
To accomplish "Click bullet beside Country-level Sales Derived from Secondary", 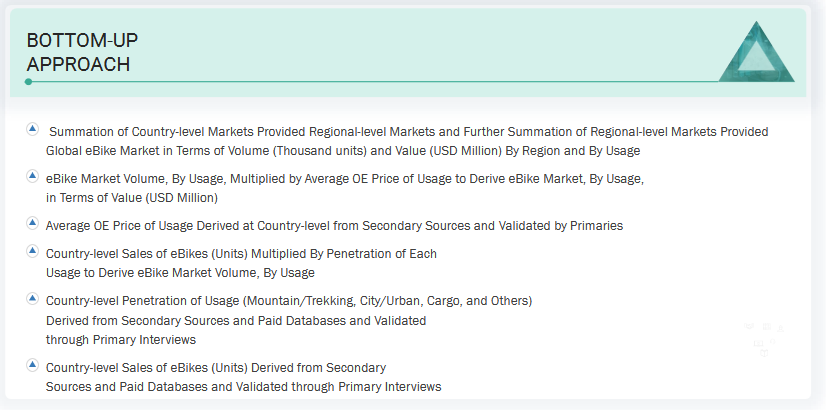I will pyautogui.click(x=32, y=366).
